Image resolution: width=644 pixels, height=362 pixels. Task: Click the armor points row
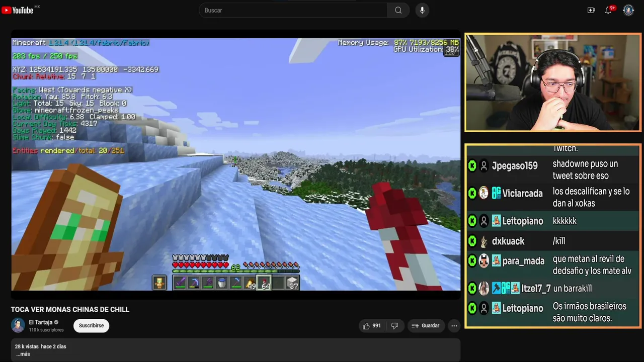click(x=200, y=258)
